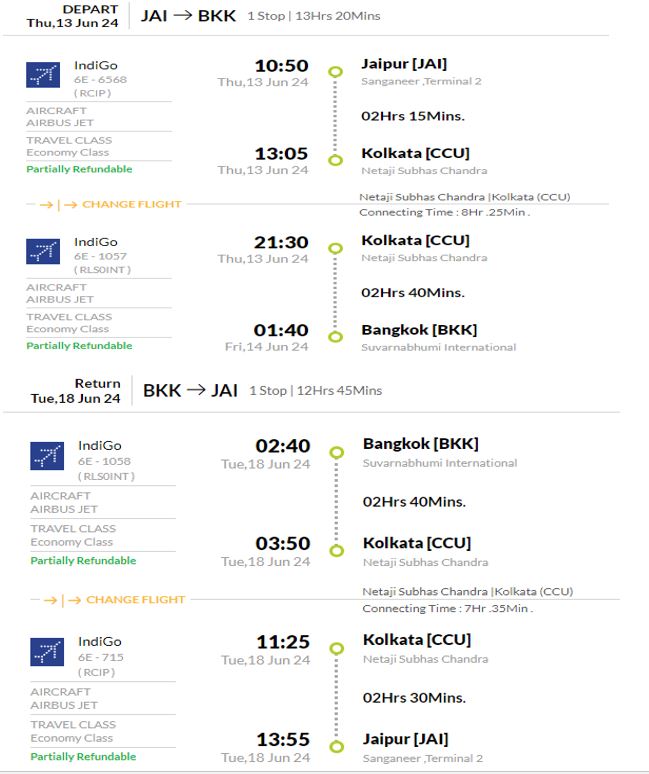Click the Connecting Time 8Hr 25Min text
This screenshot has width=649, height=774.
pyautogui.click(x=445, y=212)
